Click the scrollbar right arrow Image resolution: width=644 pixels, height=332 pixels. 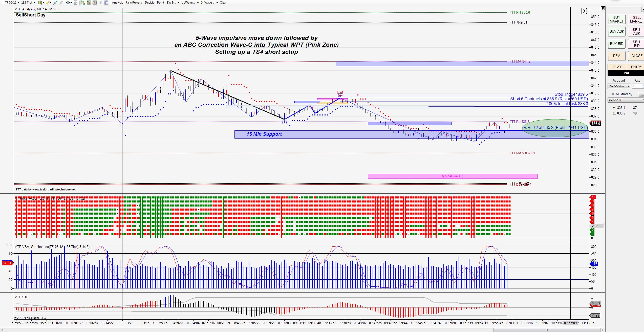[x=603, y=330]
